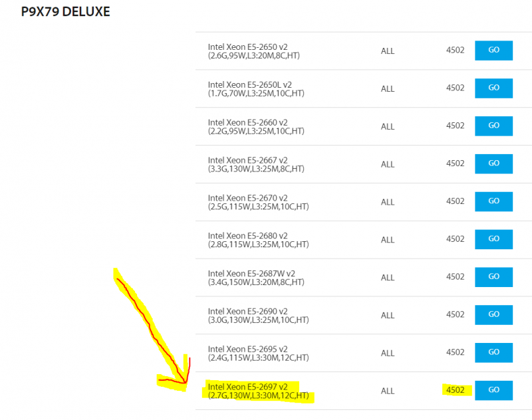Select Intel Xeon E5-2660 v2 text
Viewport: 532px width, 420px height.
(x=247, y=122)
